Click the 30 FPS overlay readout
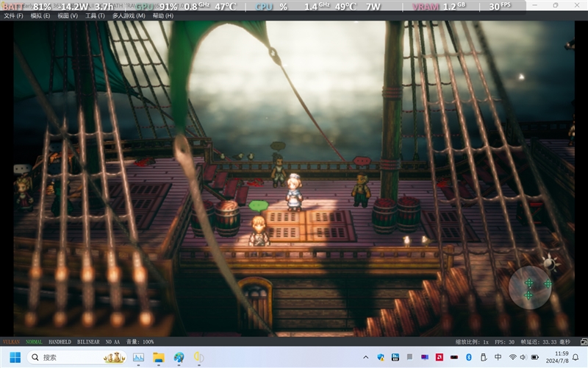Viewport: 588px width, 368px height. pyautogui.click(x=500, y=7)
